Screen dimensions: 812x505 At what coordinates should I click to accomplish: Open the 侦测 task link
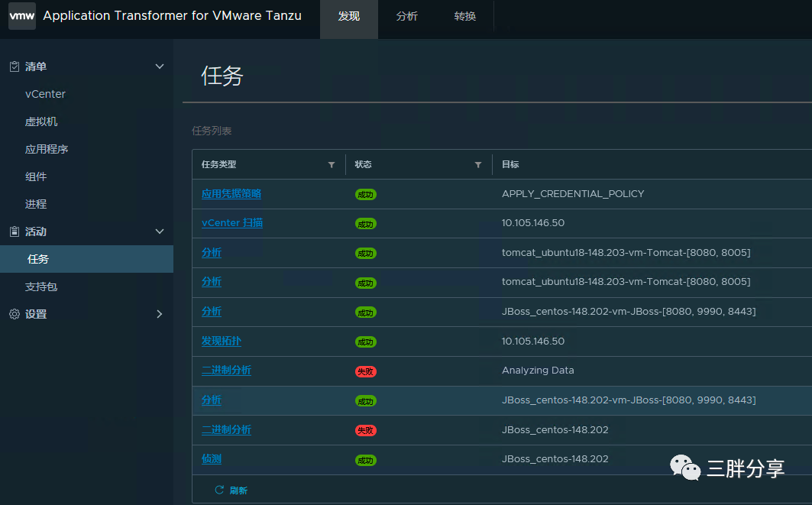[212, 459]
